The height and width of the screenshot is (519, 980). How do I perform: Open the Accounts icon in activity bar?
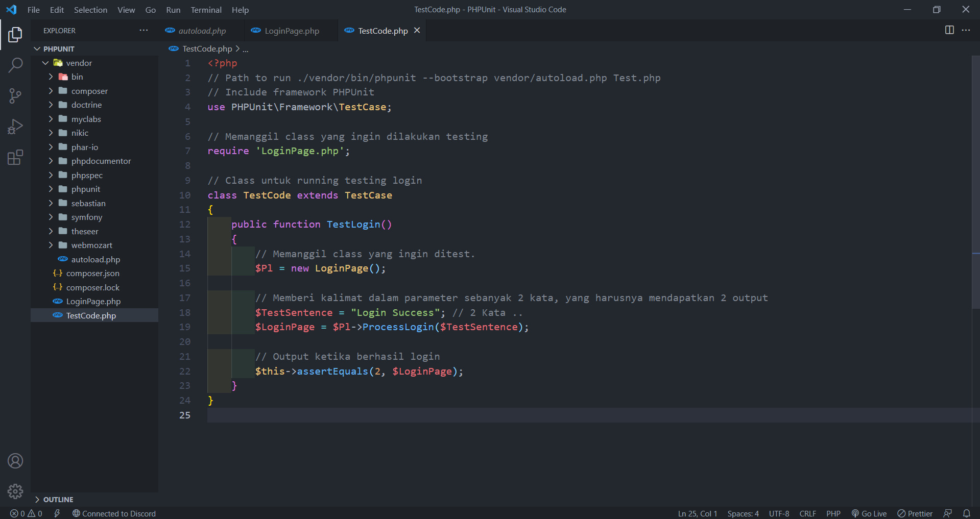(15, 460)
